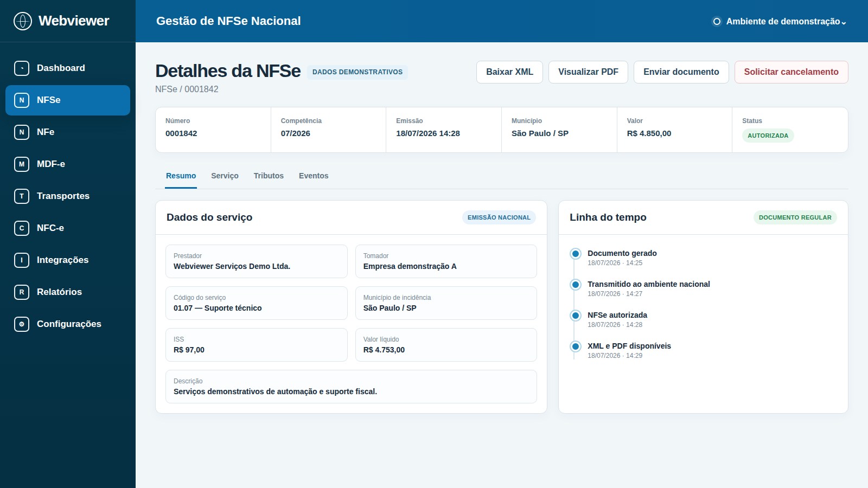Viewport: 868px width, 488px height.
Task: Click the Emissão value 18/07/2026 14:28
Action: point(428,133)
